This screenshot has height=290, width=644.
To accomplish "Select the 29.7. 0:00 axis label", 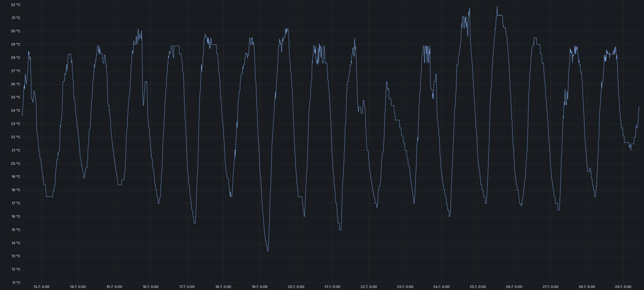I will [623, 287].
